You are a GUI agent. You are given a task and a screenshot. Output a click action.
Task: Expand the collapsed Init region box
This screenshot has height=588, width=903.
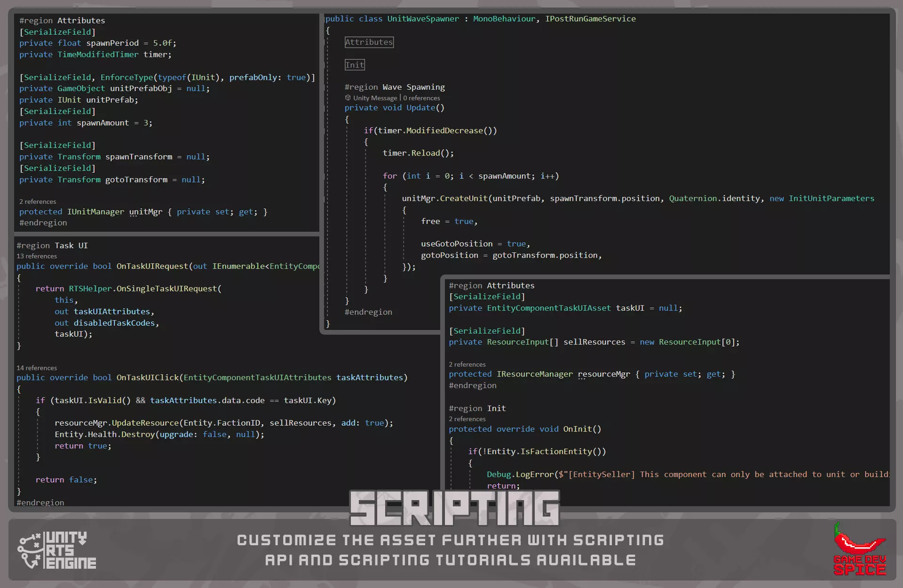[355, 65]
